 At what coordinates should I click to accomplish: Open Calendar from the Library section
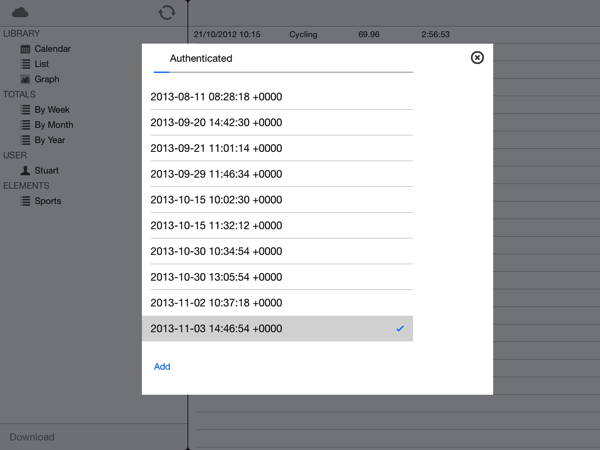(x=52, y=49)
